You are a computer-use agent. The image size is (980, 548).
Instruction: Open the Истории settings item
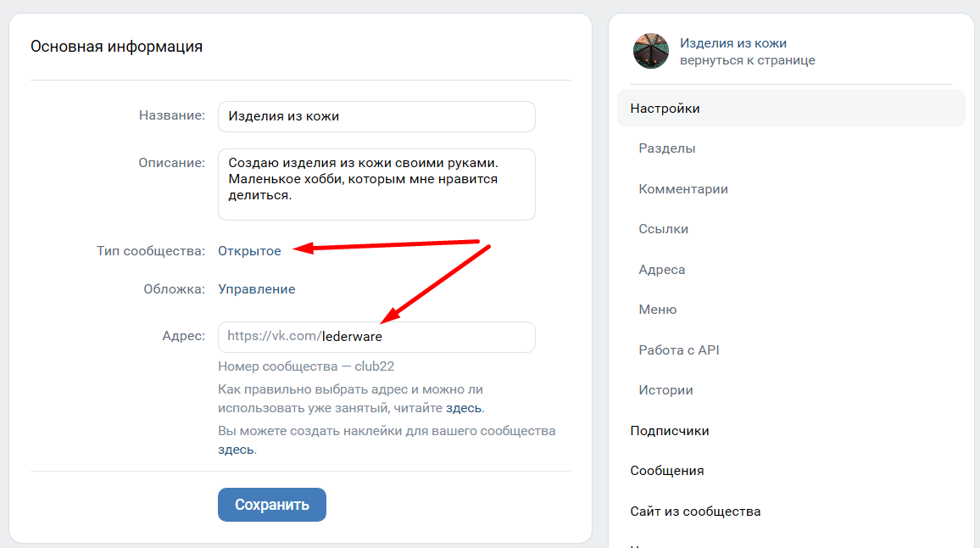[665, 390]
